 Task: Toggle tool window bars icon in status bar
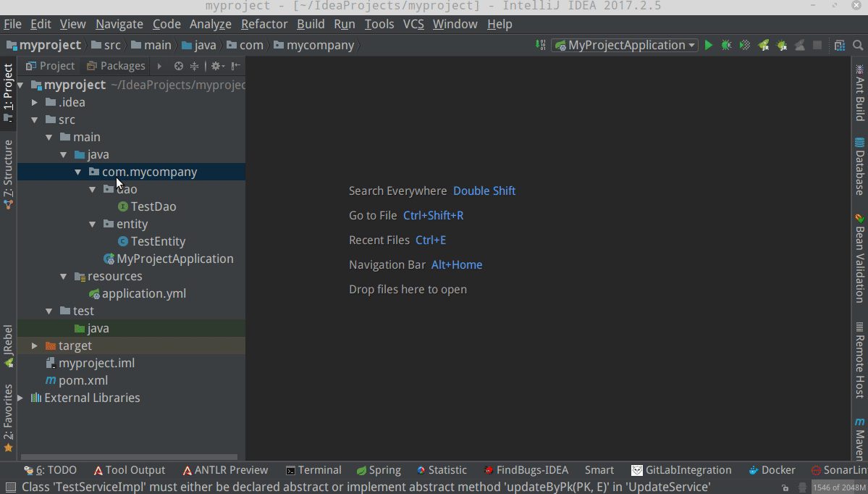(x=10, y=487)
